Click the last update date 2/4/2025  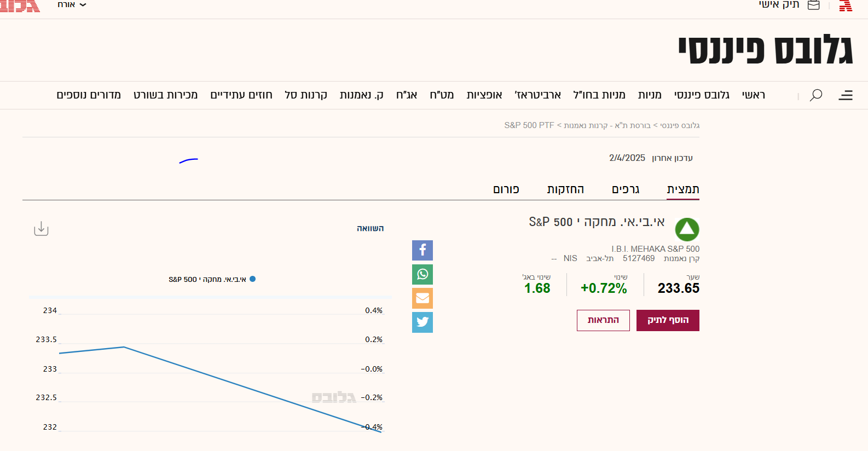click(x=627, y=158)
